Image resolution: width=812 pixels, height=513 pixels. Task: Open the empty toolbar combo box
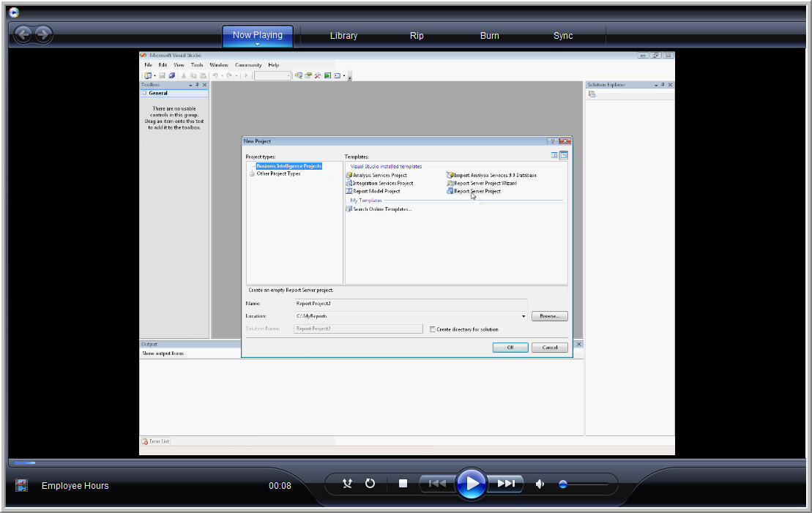coord(273,75)
